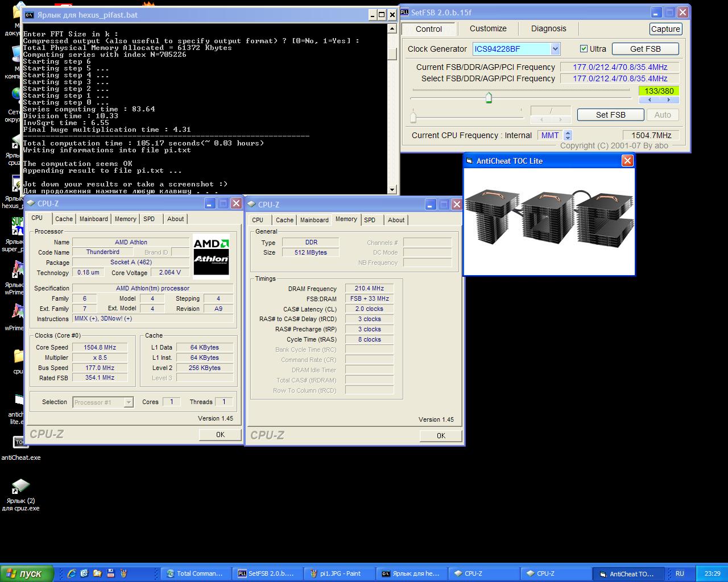Click the greyed Auto button in SetFSB

click(x=663, y=115)
